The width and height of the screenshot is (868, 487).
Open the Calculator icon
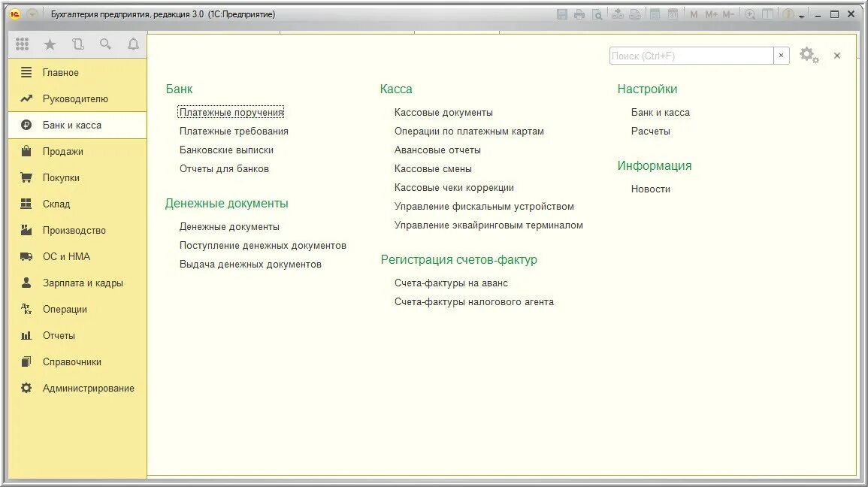click(655, 14)
